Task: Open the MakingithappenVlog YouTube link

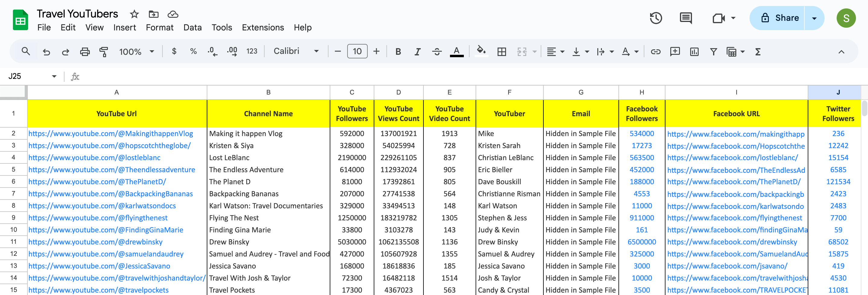Action: [x=111, y=134]
